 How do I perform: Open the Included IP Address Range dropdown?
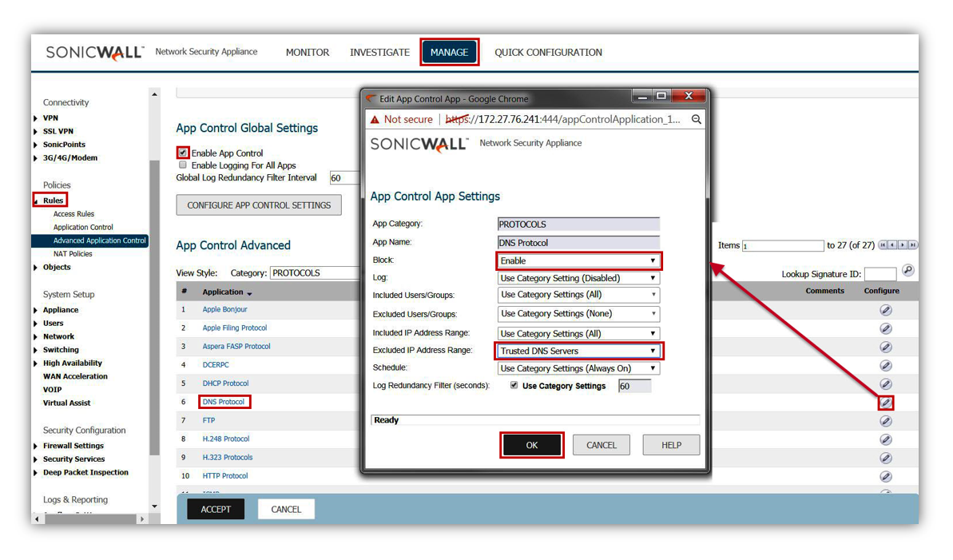click(x=578, y=333)
